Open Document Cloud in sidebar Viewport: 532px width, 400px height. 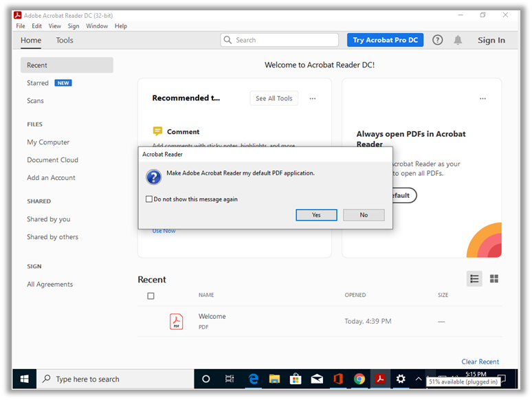[x=53, y=160]
